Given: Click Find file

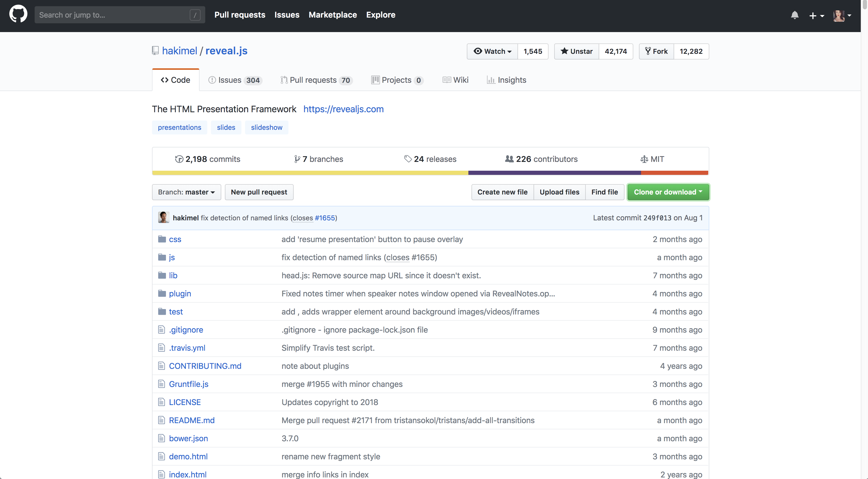Looking at the screenshot, I should pos(605,192).
